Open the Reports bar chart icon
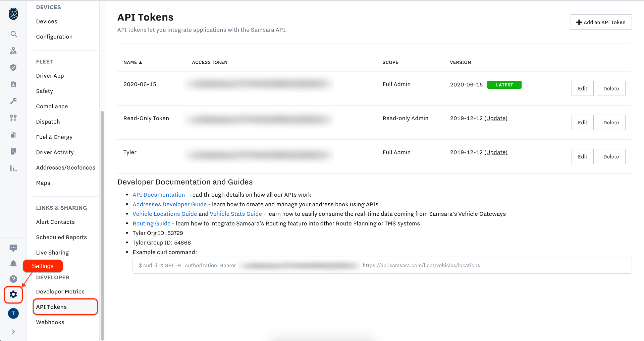Image resolution: width=644 pixels, height=341 pixels. [x=13, y=168]
